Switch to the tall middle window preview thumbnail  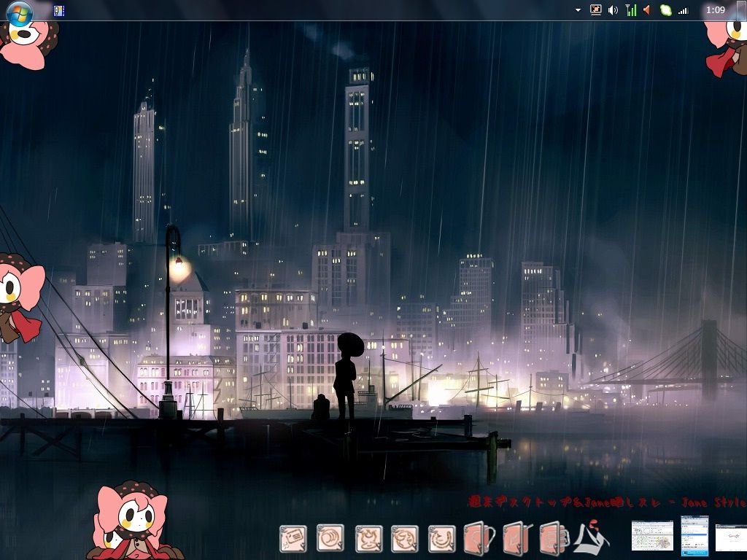coord(694,536)
